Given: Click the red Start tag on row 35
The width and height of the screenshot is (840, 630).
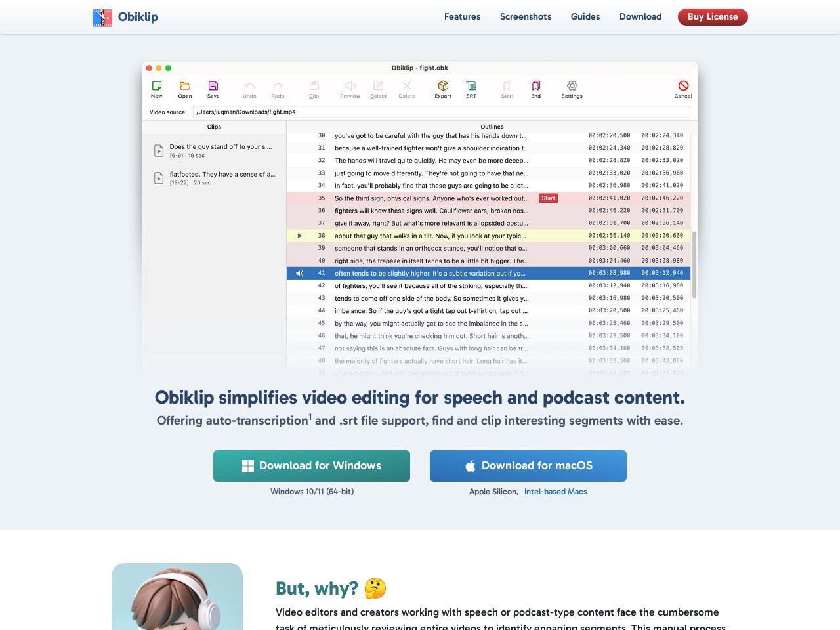Looking at the screenshot, I should coord(549,198).
